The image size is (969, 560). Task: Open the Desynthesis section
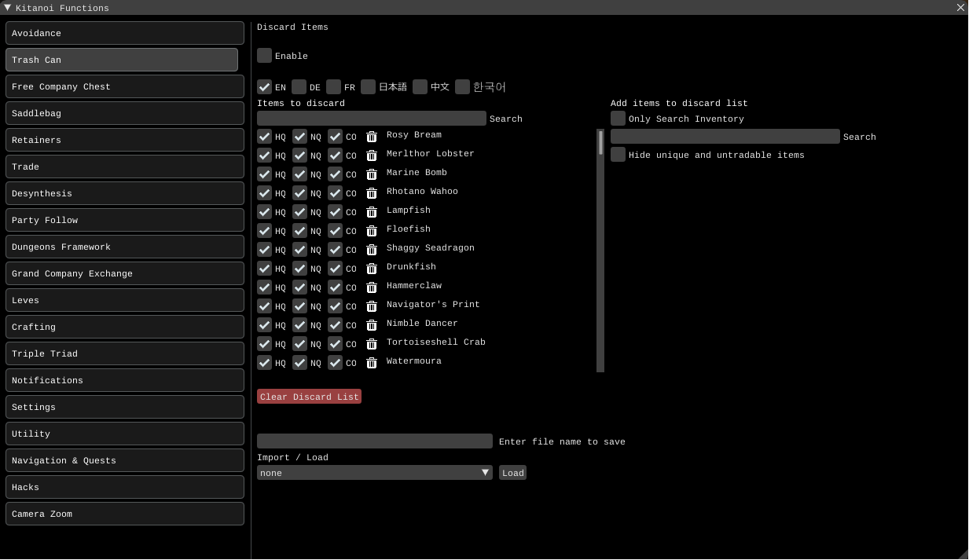click(x=125, y=193)
